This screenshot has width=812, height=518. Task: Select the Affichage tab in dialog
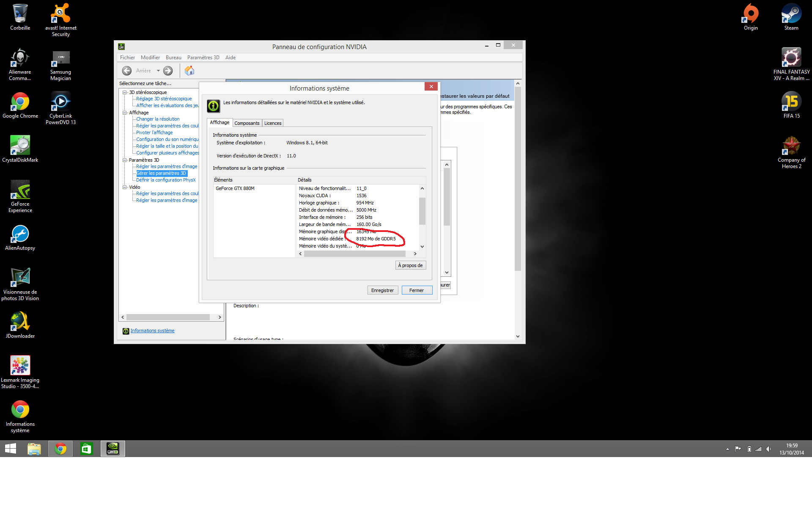tap(219, 122)
